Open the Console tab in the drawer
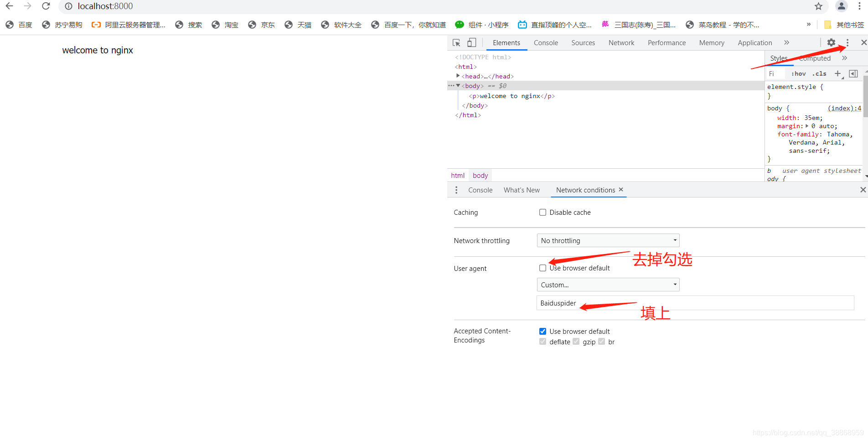The height and width of the screenshot is (441, 868). click(x=480, y=190)
